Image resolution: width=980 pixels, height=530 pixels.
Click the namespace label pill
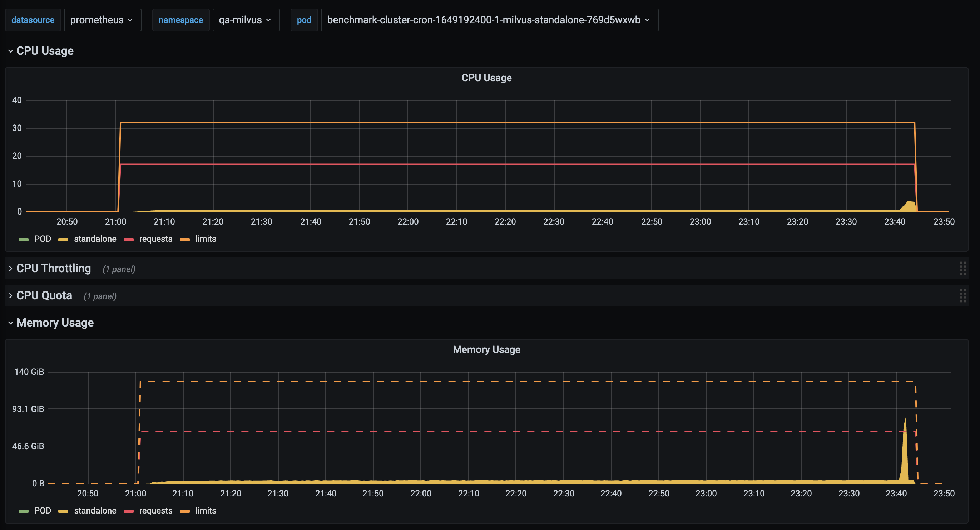pyautogui.click(x=181, y=20)
